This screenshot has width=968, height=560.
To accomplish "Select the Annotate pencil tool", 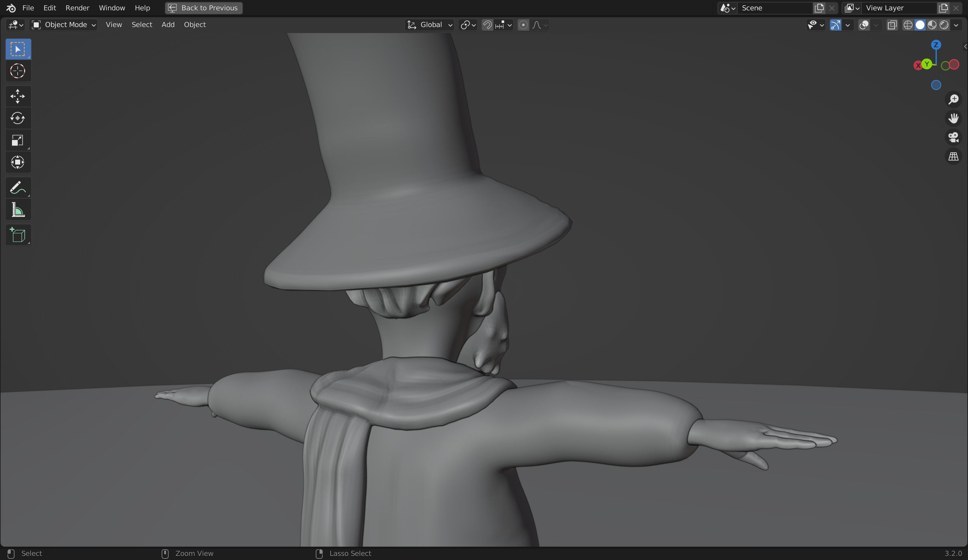I will point(18,188).
